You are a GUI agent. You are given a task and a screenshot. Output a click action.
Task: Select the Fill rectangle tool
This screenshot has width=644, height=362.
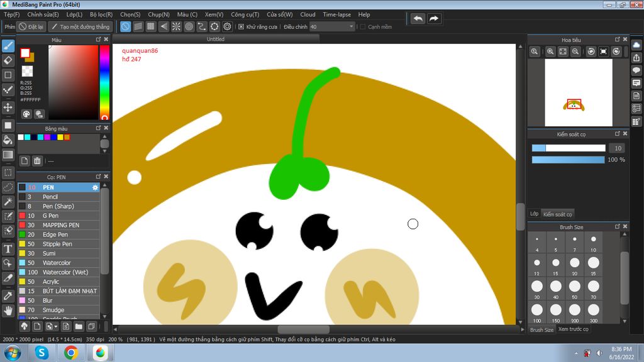tap(8, 125)
